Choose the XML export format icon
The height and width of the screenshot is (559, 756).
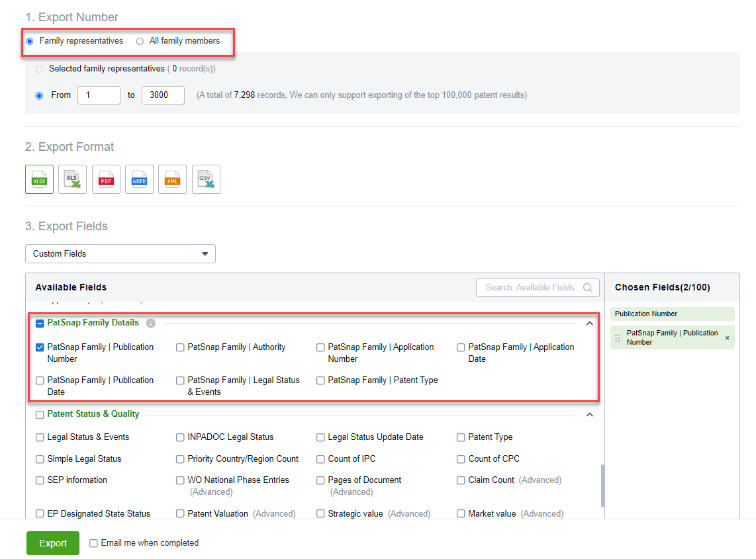click(172, 179)
